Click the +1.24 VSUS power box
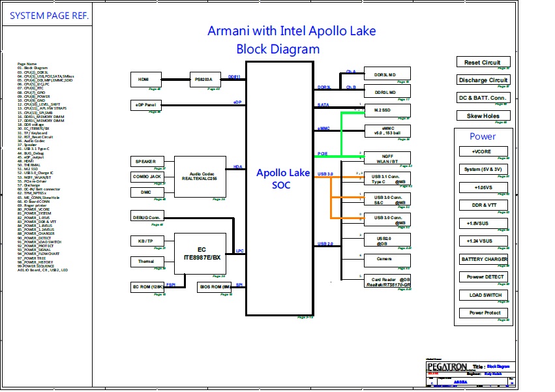The image size is (555, 392). point(483,241)
